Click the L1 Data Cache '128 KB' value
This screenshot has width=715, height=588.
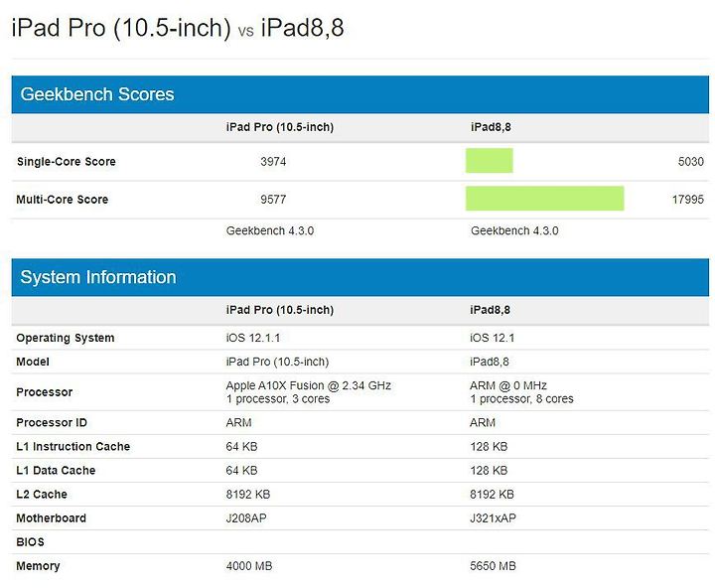tap(489, 471)
